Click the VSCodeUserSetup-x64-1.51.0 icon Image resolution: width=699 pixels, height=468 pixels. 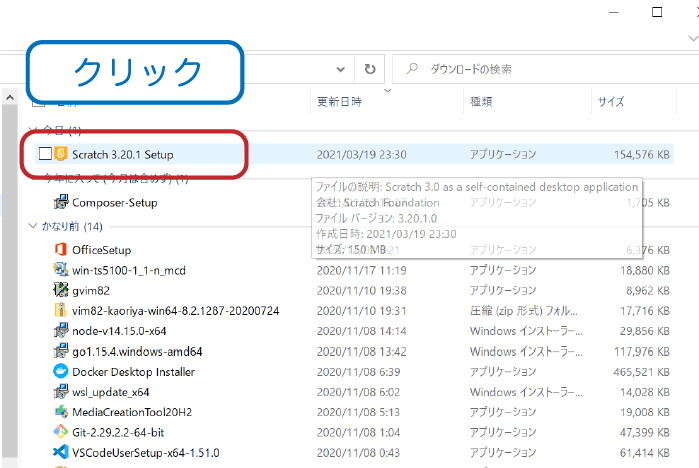click(x=61, y=452)
